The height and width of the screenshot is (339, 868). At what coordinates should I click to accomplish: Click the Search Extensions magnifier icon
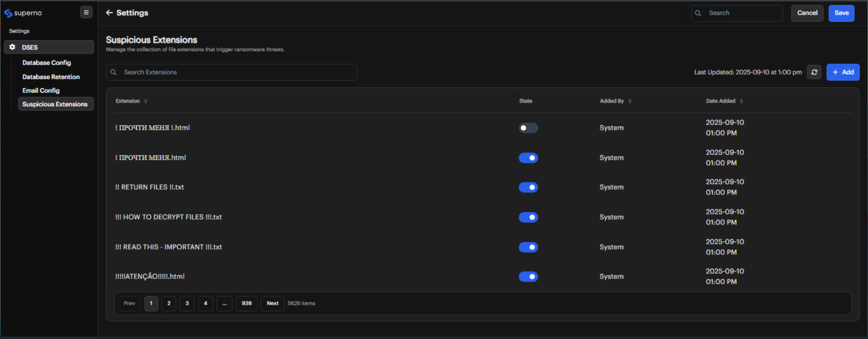coord(114,72)
